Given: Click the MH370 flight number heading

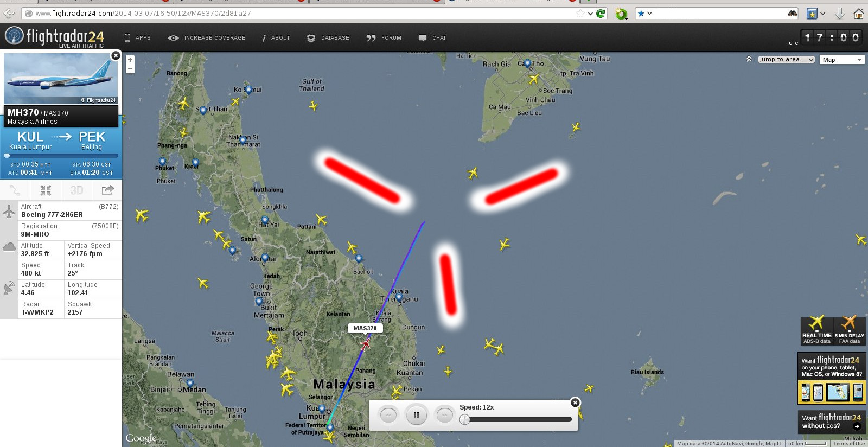Looking at the screenshot, I should coord(23,112).
